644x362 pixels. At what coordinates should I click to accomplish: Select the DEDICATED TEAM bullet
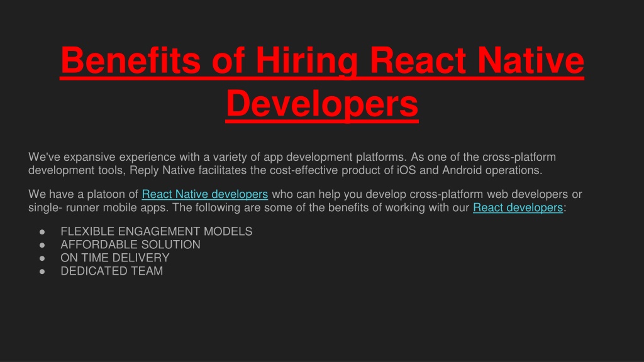[x=111, y=271]
